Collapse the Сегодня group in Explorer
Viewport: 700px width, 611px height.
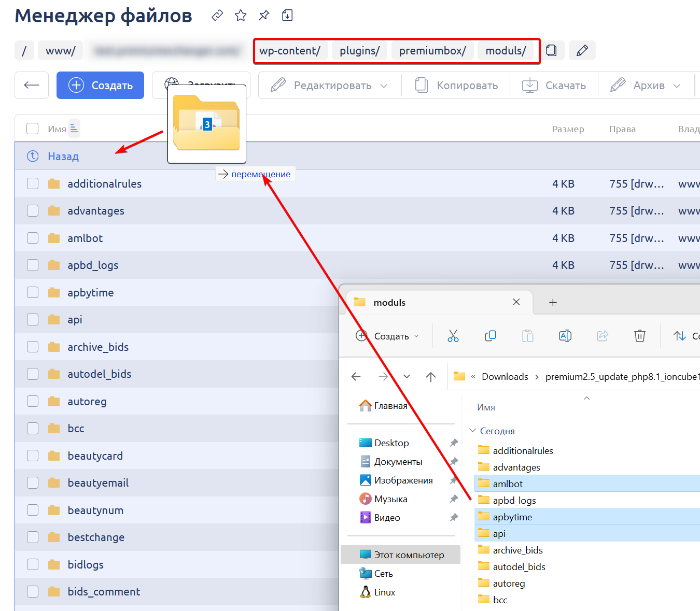[x=472, y=431]
